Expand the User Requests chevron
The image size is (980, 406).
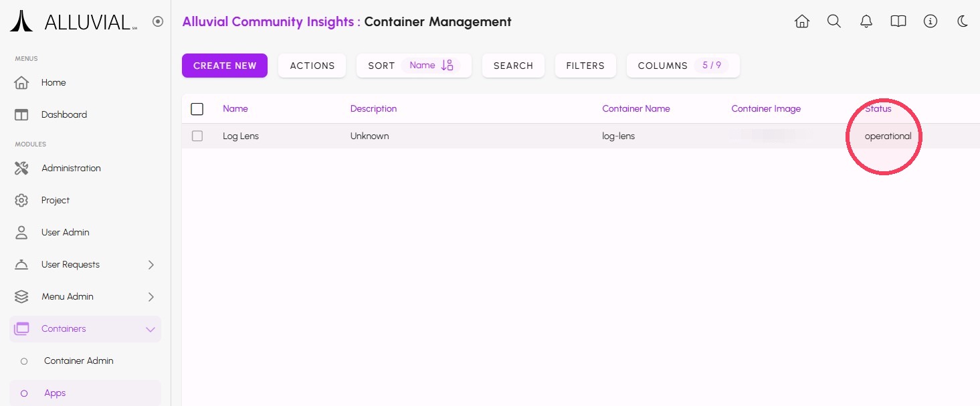click(x=151, y=265)
